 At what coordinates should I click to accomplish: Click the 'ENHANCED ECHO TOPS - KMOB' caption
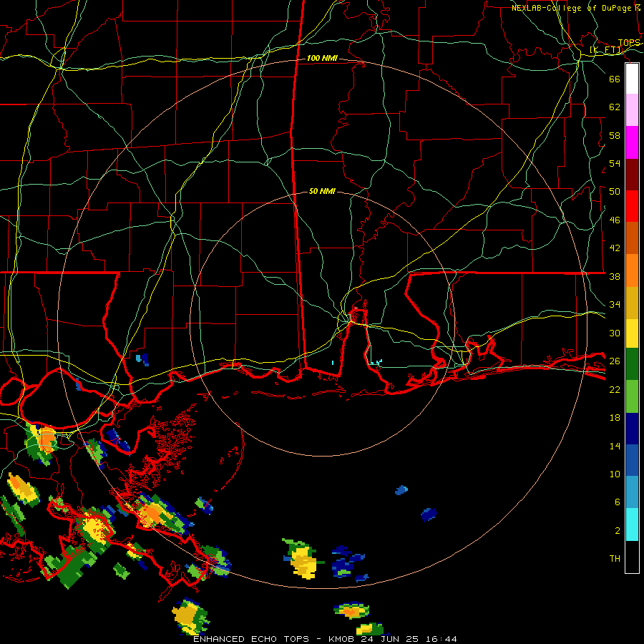pyautogui.click(x=274, y=639)
